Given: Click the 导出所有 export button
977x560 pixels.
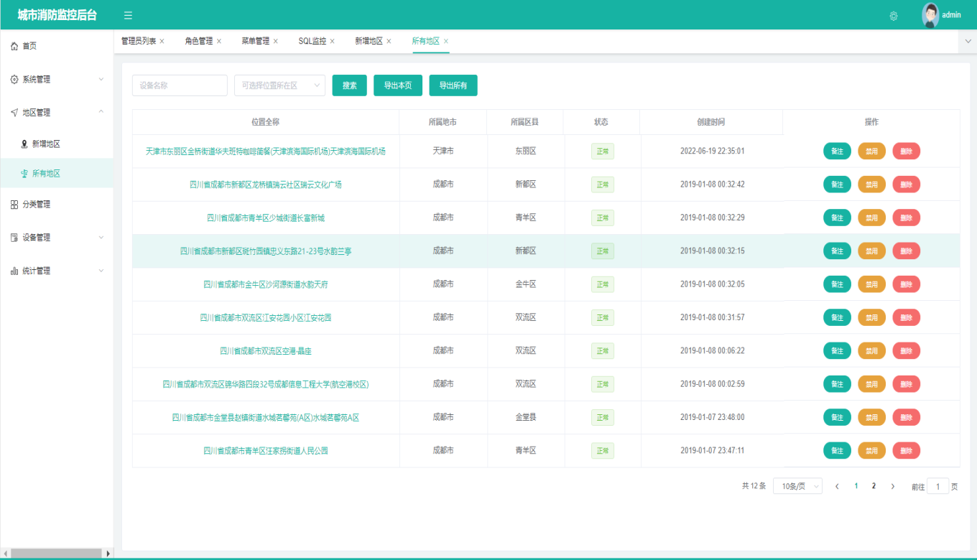Looking at the screenshot, I should (453, 85).
